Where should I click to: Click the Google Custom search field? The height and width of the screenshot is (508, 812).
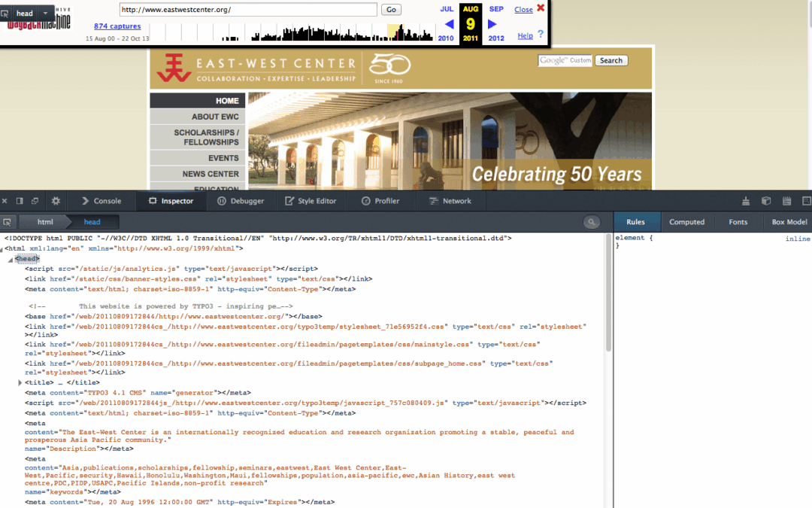click(x=565, y=61)
